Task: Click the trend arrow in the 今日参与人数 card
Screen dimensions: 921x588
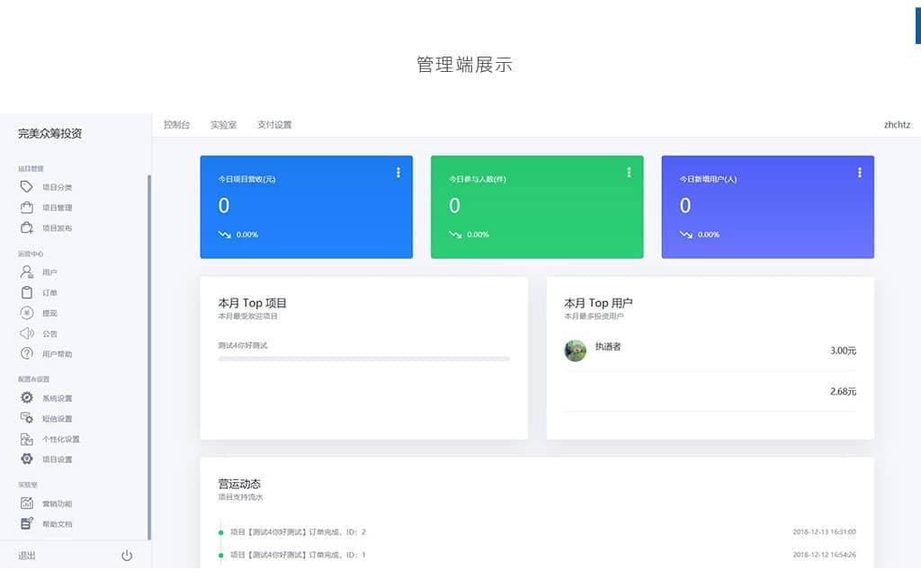Action: click(x=455, y=235)
